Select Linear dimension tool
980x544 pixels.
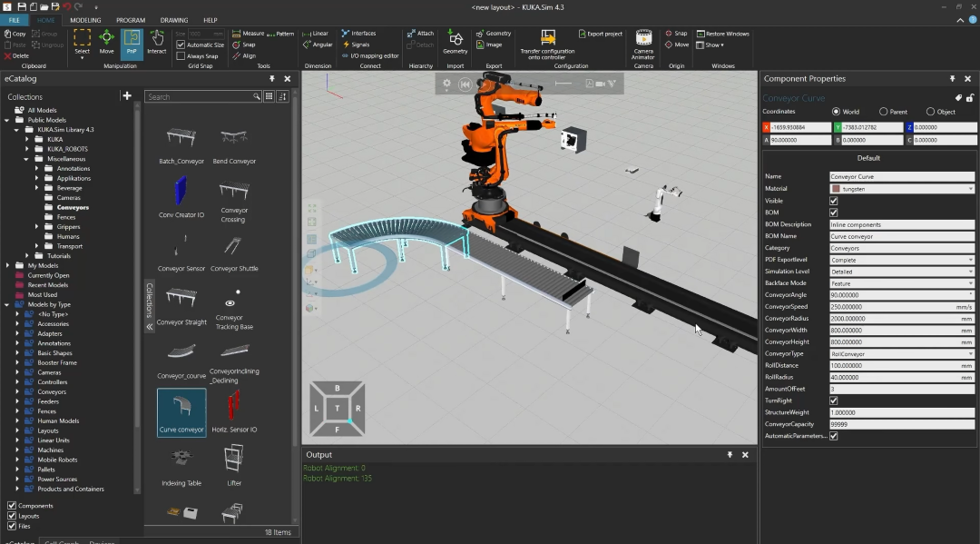(316, 33)
